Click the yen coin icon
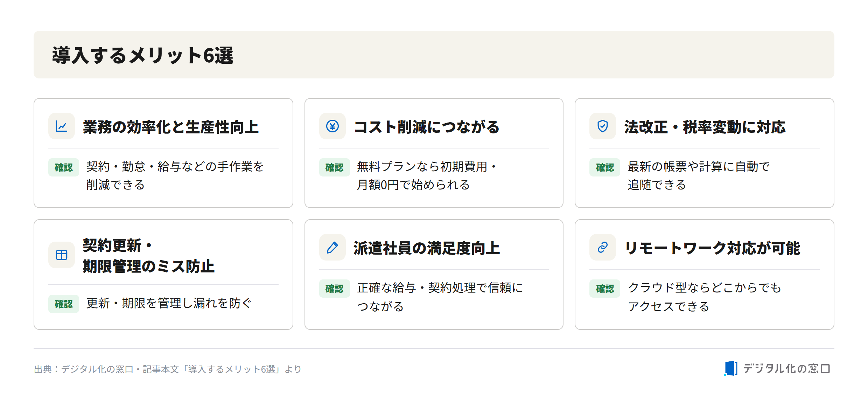This screenshot has height=409, width=868. [332, 126]
